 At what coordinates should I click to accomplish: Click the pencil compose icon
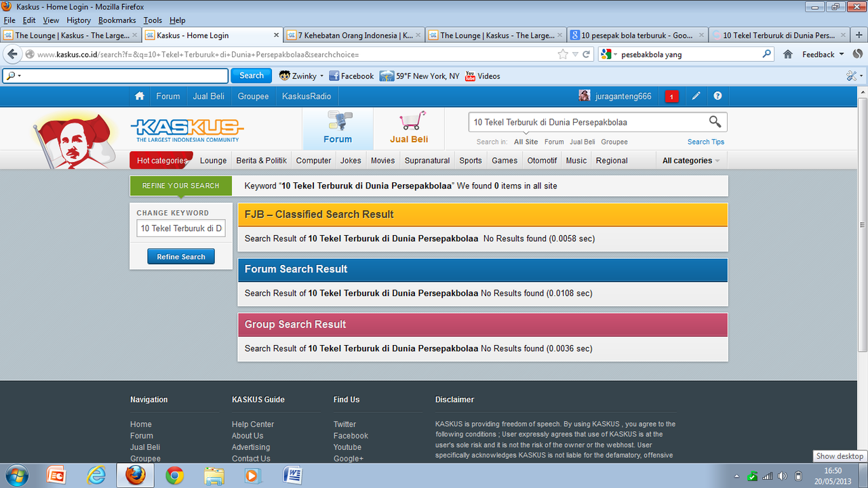pyautogui.click(x=696, y=96)
